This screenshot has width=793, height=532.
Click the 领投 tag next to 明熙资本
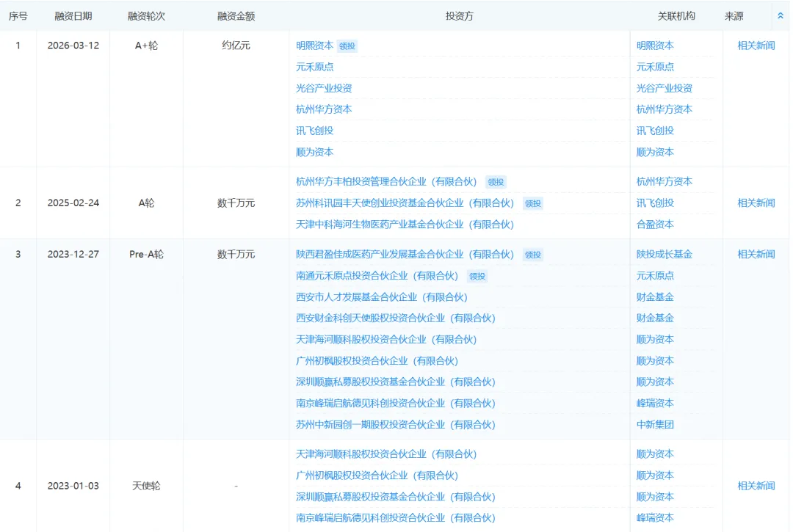(347, 46)
